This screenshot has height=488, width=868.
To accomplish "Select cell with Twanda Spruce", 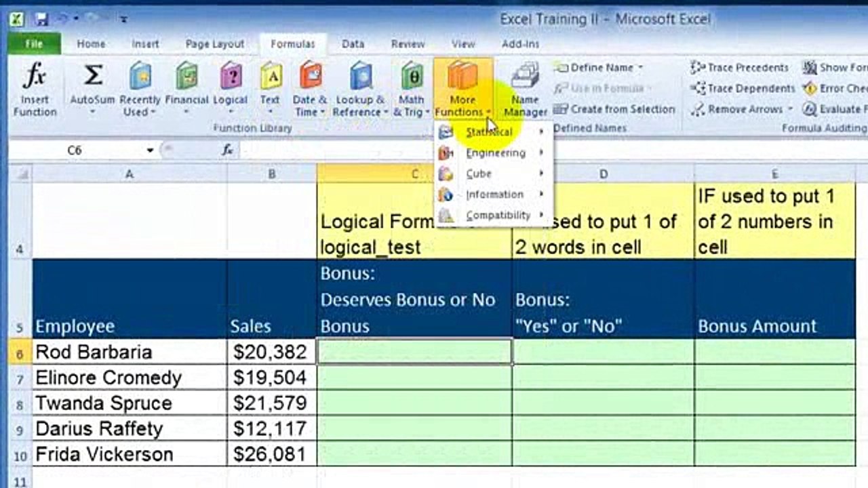I will [130, 403].
